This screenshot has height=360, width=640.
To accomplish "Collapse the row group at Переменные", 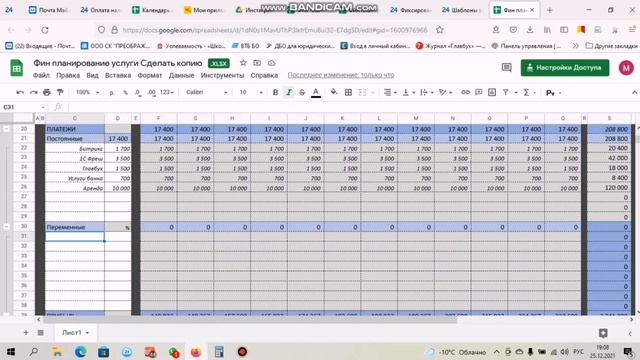I will (x=6, y=227).
